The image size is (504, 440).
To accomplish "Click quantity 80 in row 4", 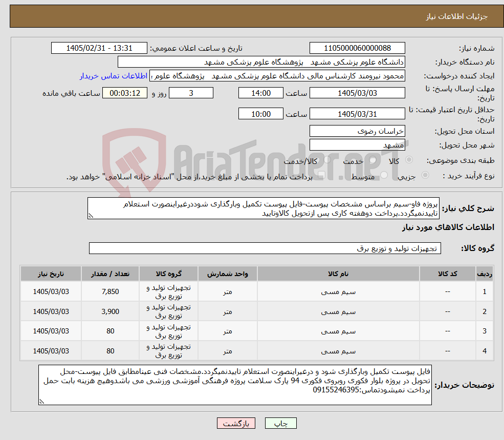I will tap(110, 351).
